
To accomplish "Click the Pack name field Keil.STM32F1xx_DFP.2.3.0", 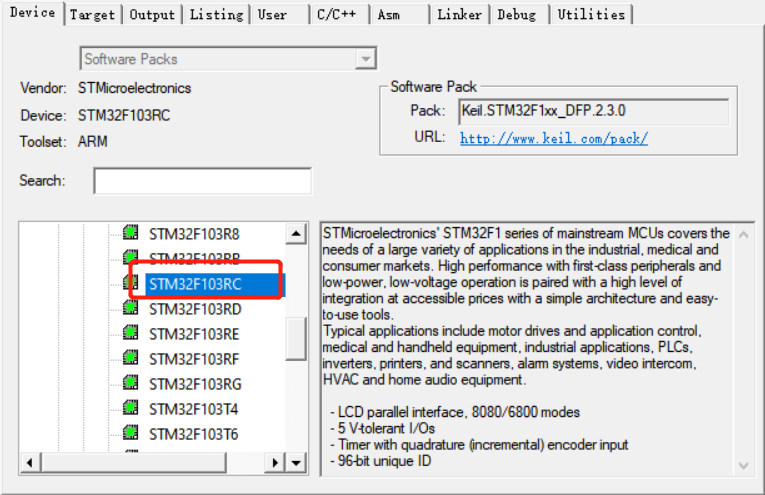I will (594, 111).
